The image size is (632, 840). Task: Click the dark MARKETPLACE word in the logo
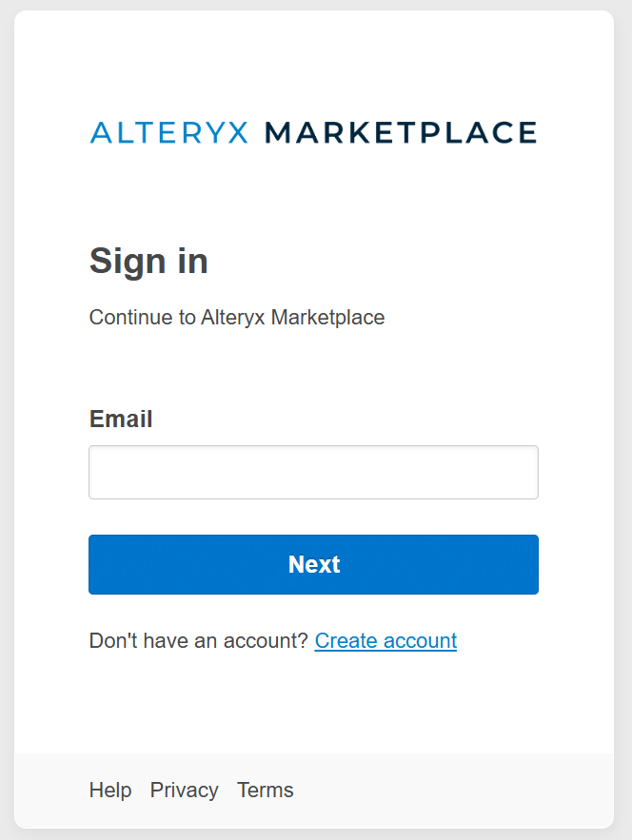click(x=400, y=132)
